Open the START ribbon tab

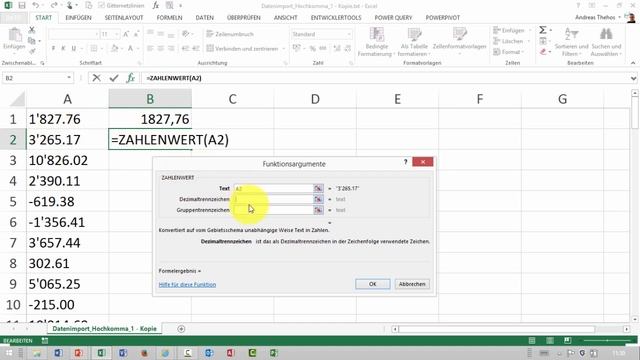pos(43,18)
